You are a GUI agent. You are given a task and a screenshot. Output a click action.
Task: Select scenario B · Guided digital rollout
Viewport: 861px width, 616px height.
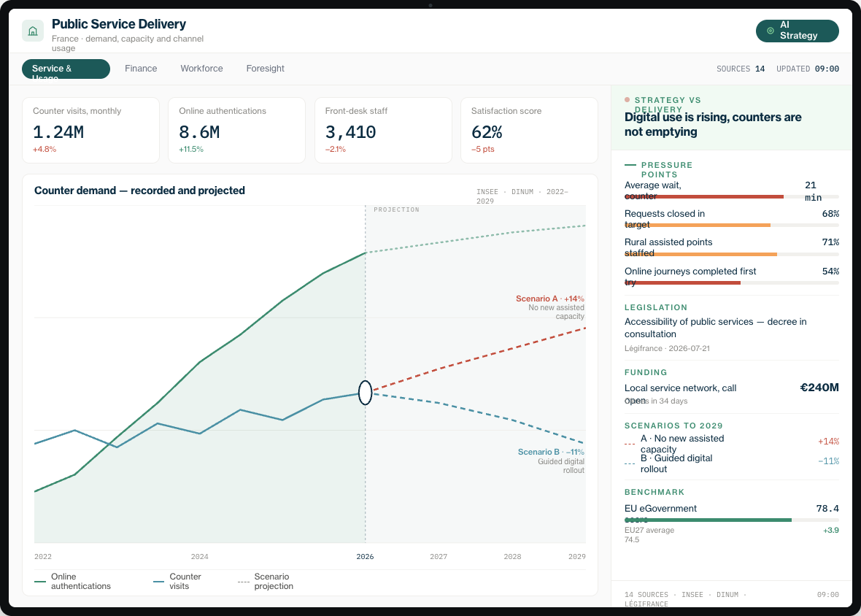tap(731, 463)
